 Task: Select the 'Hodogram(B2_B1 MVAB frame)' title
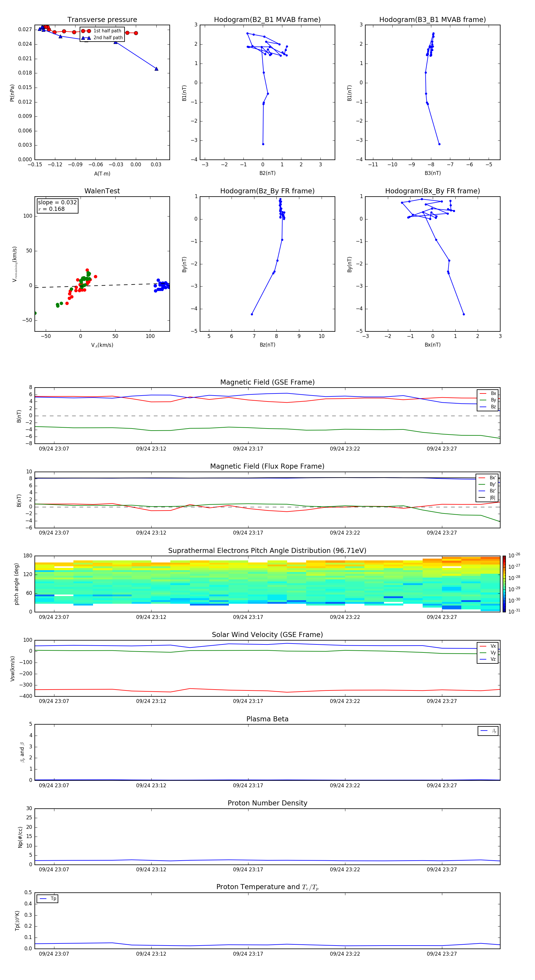[x=267, y=20]
